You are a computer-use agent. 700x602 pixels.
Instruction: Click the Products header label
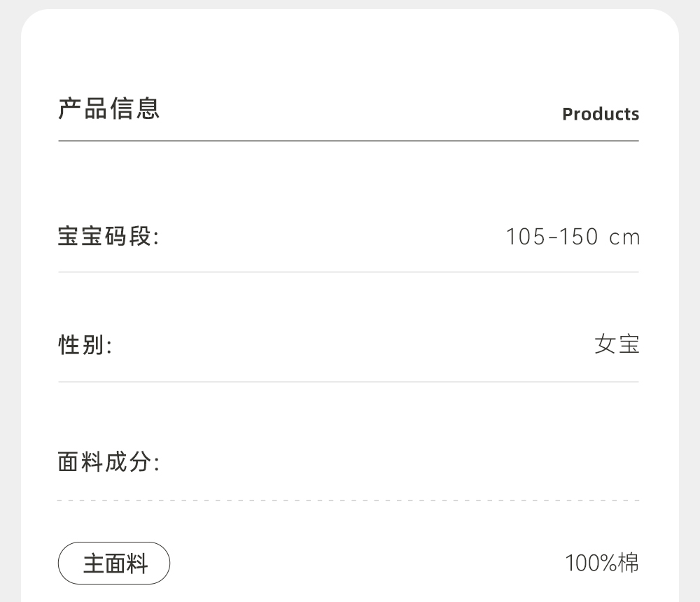(x=601, y=114)
